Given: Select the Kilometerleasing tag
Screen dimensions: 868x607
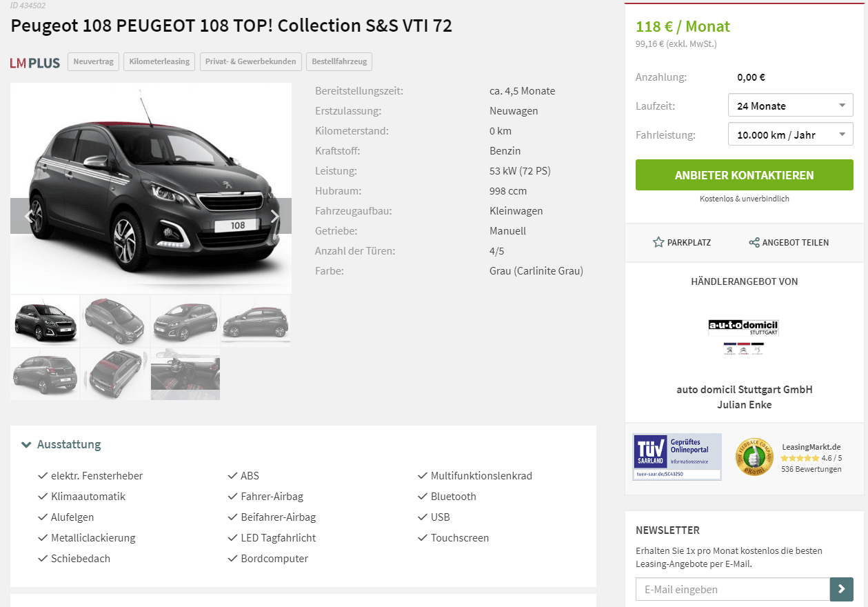Looking at the screenshot, I should pyautogui.click(x=159, y=61).
